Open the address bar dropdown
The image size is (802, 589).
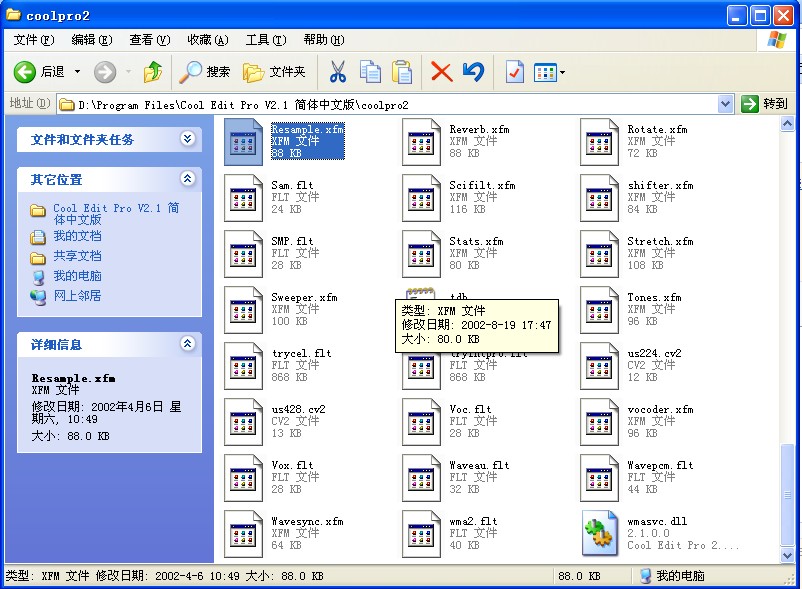(x=725, y=104)
